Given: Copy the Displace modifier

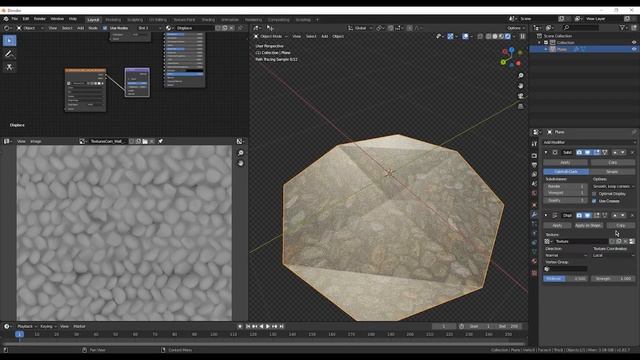Looking at the screenshot, I should (x=620, y=225).
